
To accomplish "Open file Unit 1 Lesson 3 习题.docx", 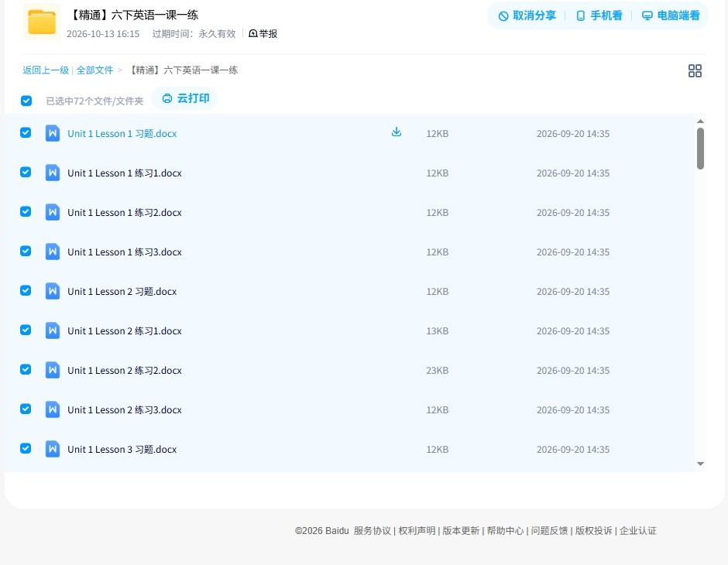I will coord(122,449).
